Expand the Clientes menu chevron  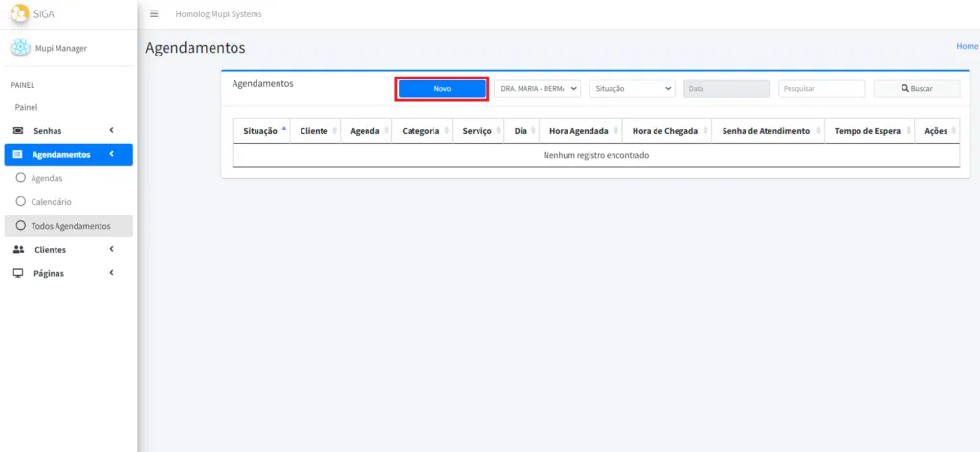pos(111,249)
